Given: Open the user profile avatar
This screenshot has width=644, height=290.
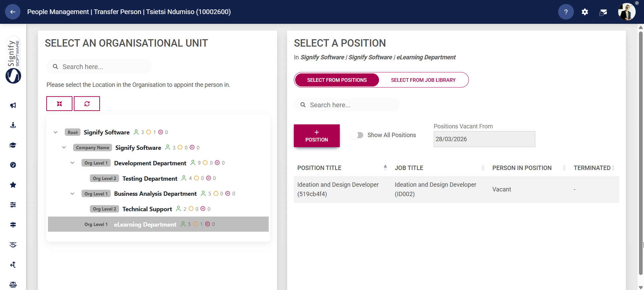Looking at the screenshot, I should pos(627,12).
